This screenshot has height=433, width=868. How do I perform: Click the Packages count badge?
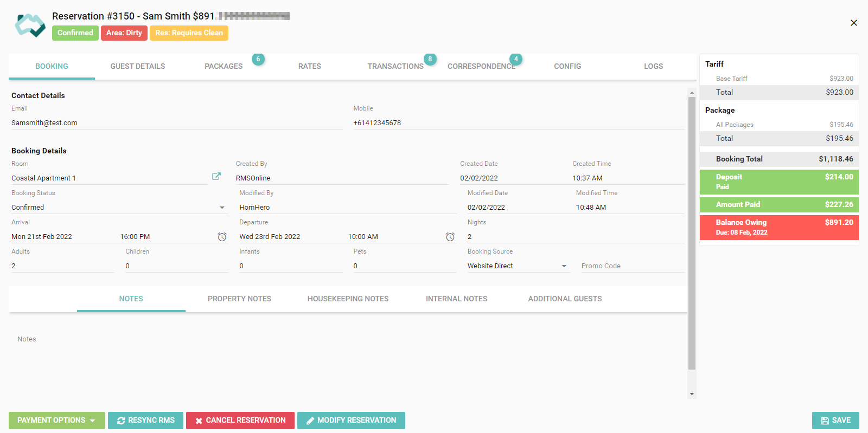point(258,59)
